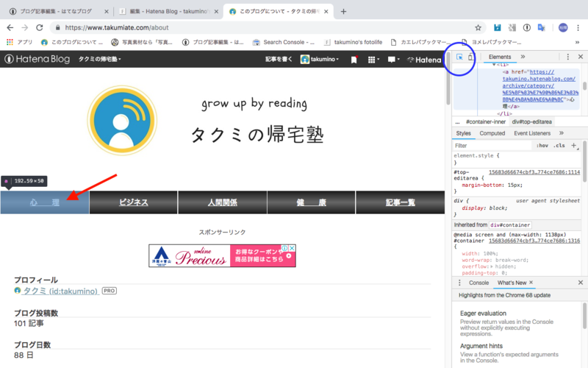Toggle the :hov element state panel
The width and height of the screenshot is (588, 368).
tap(542, 145)
